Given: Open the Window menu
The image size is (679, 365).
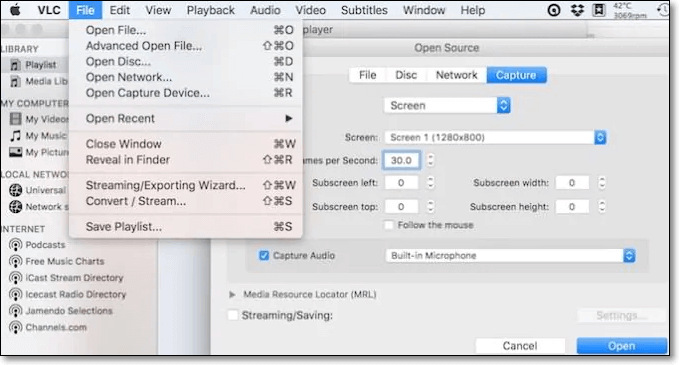Looking at the screenshot, I should point(424,10).
